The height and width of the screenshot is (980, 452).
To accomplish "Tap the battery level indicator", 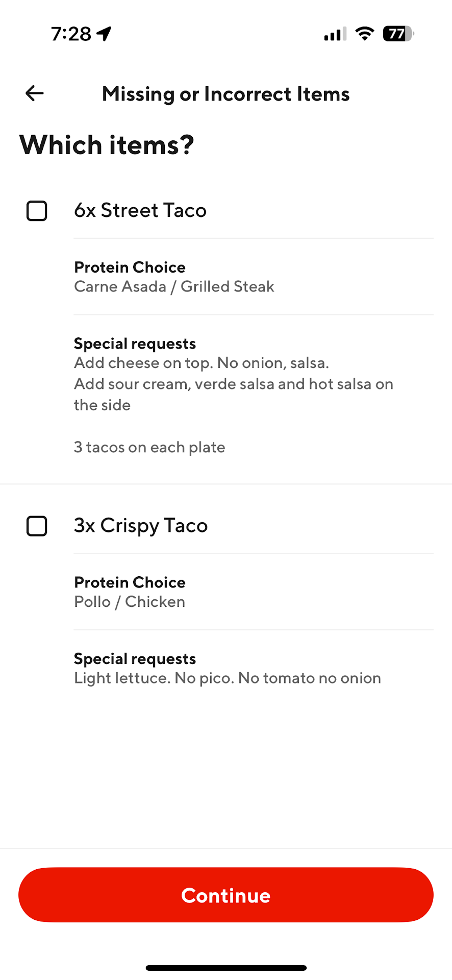I will tap(398, 34).
